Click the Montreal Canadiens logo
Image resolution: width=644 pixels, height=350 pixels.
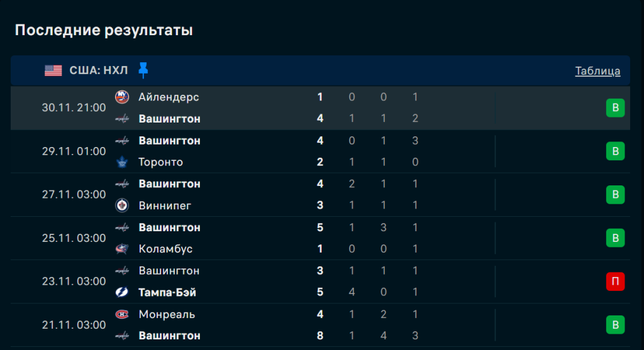click(122, 314)
